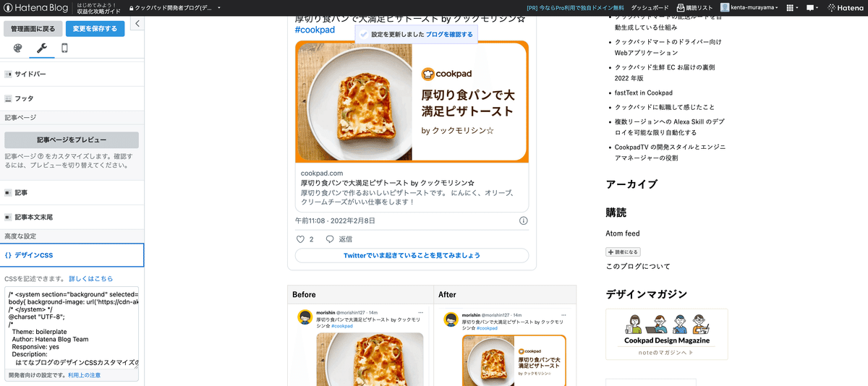
Task: Click the Hatena logo at top right
Action: pyautogui.click(x=844, y=8)
